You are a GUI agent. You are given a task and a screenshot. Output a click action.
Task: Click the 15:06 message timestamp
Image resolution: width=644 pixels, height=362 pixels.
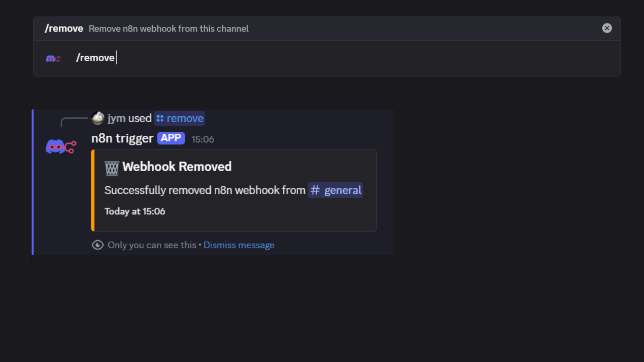point(203,139)
